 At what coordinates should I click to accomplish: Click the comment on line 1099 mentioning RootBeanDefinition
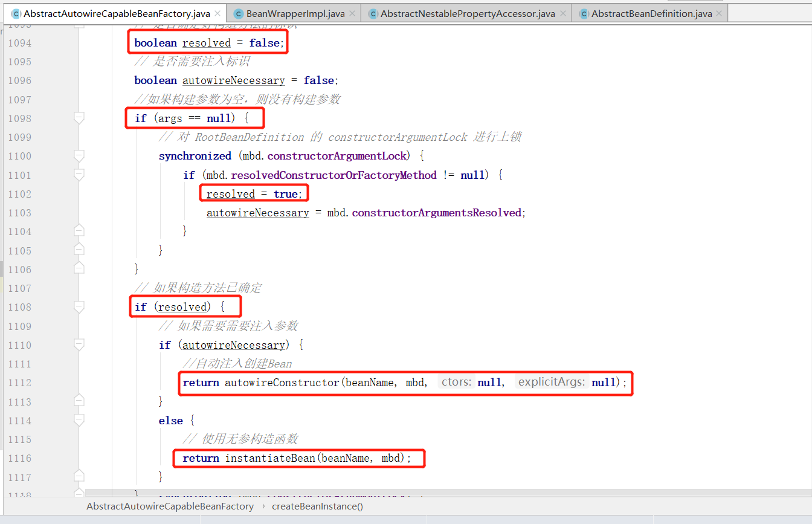pos(340,137)
